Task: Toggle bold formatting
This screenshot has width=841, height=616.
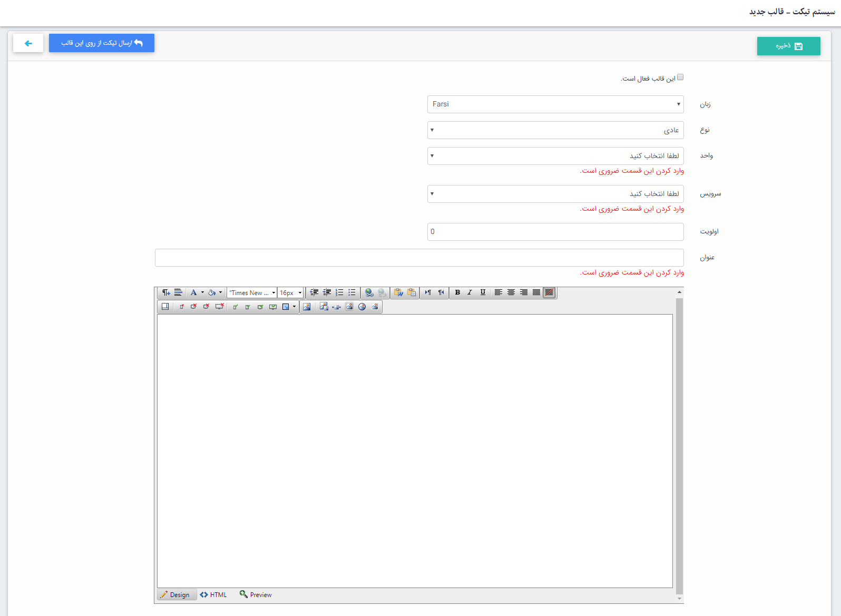Action: (457, 292)
